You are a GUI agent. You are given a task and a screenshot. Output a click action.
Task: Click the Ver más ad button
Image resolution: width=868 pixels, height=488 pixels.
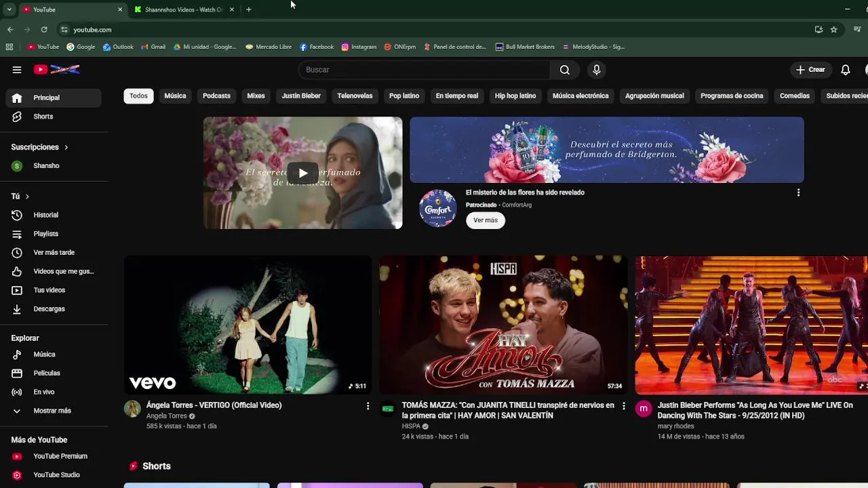coord(486,220)
